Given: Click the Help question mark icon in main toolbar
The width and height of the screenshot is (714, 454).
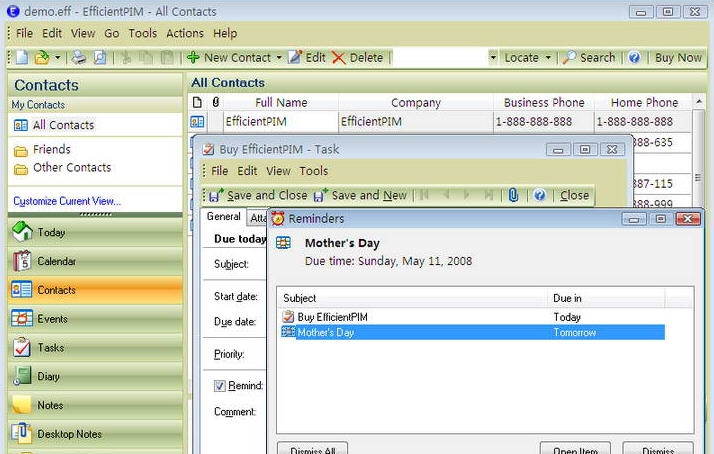Looking at the screenshot, I should click(x=634, y=58).
